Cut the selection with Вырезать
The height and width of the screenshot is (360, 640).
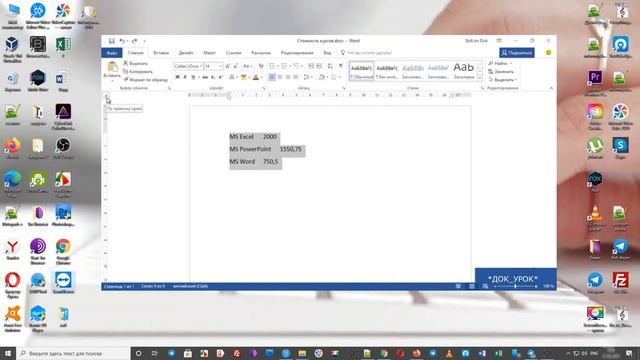click(136, 64)
